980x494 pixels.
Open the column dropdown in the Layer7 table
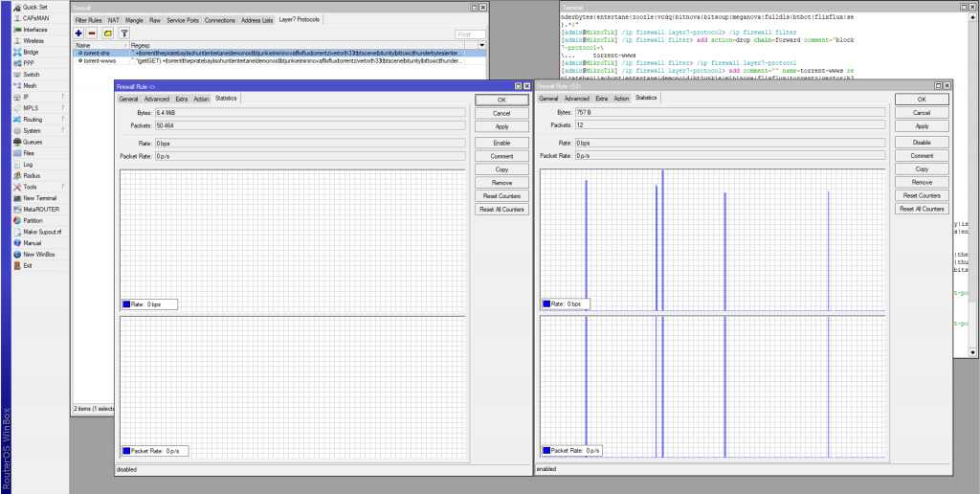(x=481, y=45)
